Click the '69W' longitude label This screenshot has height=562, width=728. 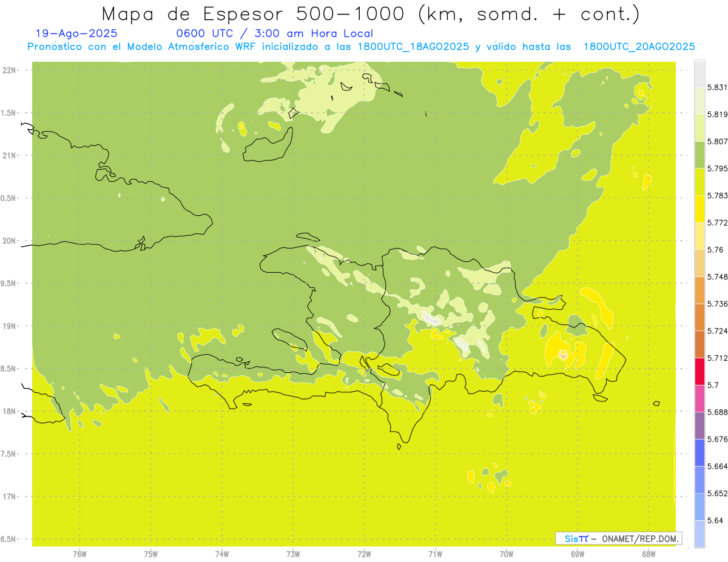[578, 554]
